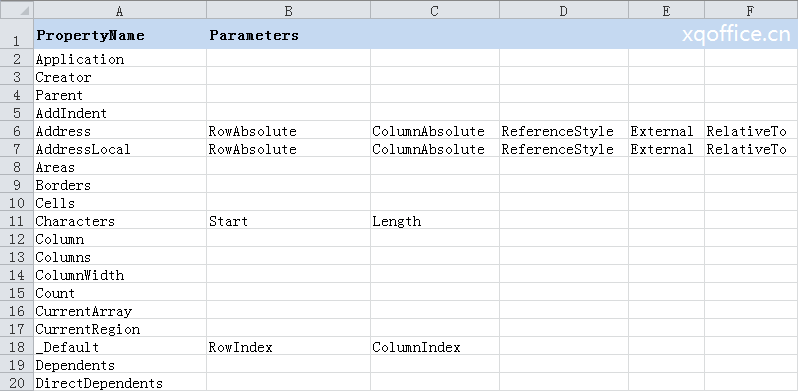Screen dimensions: 798x391
Task: Select column A header
Action: 120,10
